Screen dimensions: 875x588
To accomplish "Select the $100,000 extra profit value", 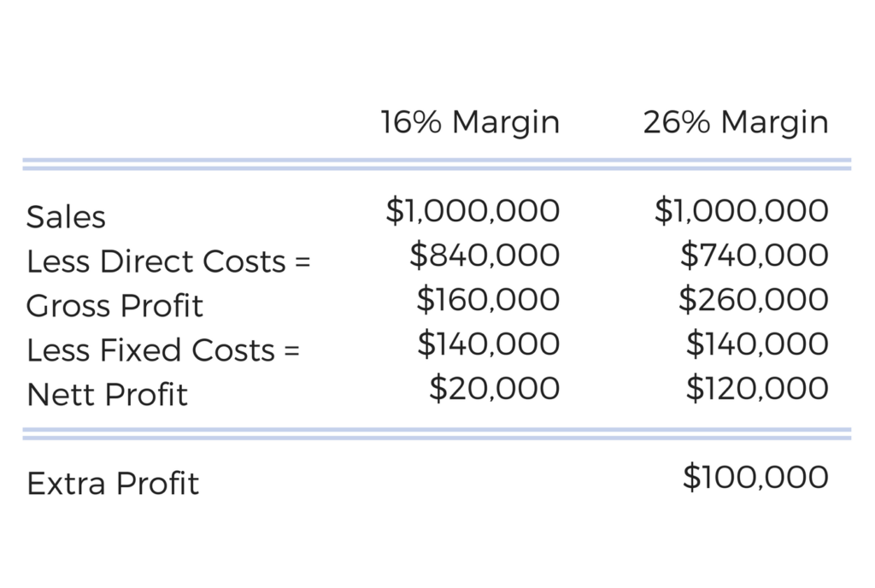I will pos(755,477).
